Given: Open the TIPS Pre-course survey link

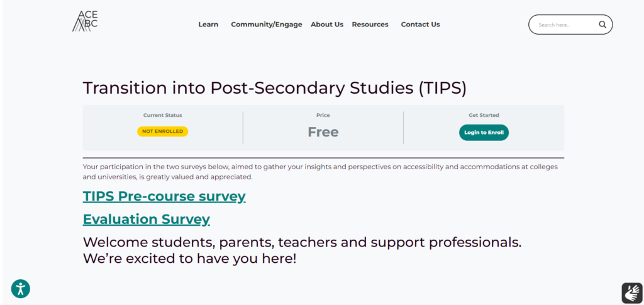Looking at the screenshot, I should (x=164, y=196).
